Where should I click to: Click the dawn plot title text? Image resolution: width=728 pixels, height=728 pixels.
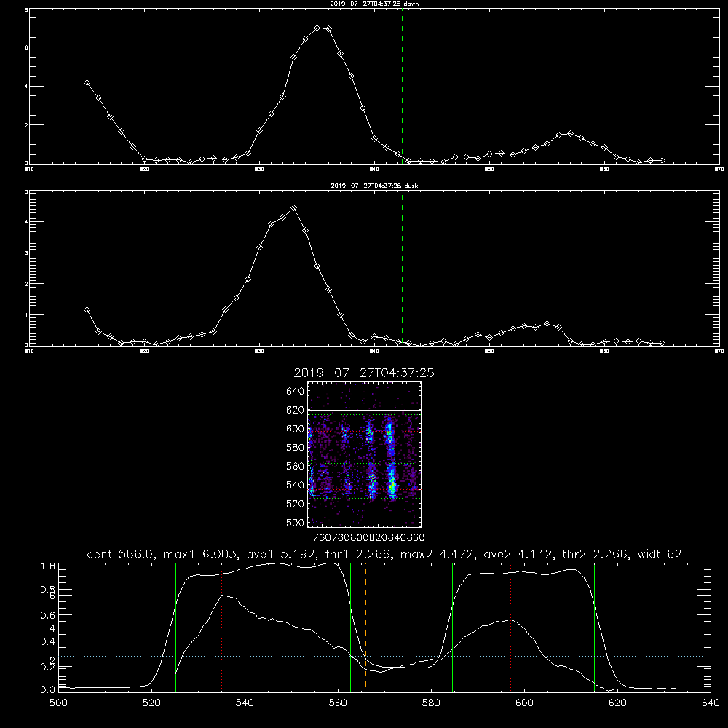[374, 4]
